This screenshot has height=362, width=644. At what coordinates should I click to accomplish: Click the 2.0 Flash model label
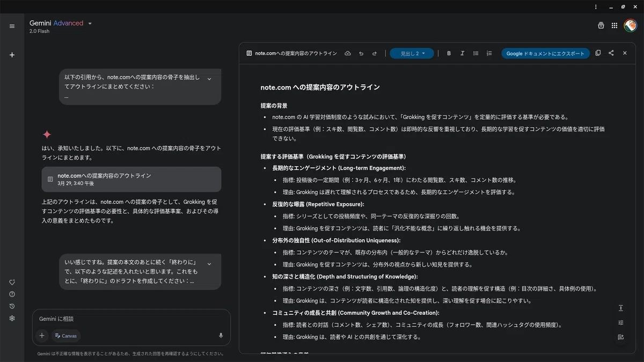pyautogui.click(x=39, y=31)
